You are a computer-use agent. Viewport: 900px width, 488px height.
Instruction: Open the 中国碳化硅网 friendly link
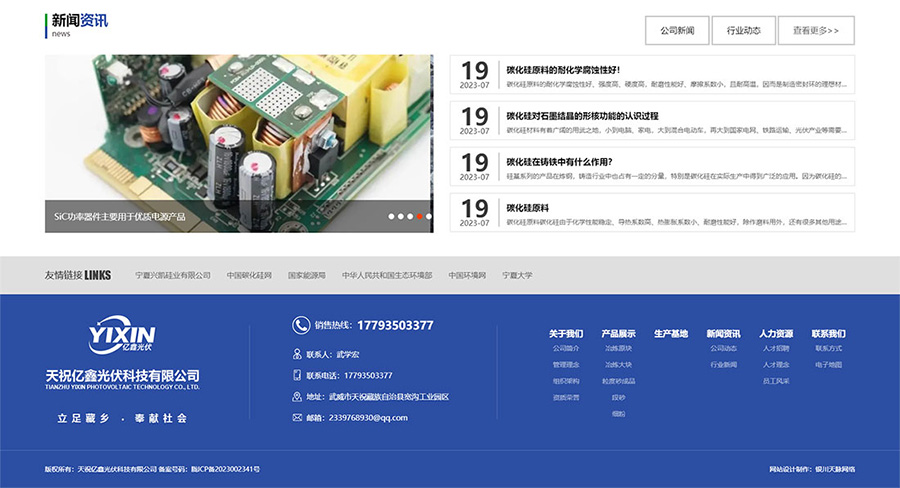click(x=249, y=275)
